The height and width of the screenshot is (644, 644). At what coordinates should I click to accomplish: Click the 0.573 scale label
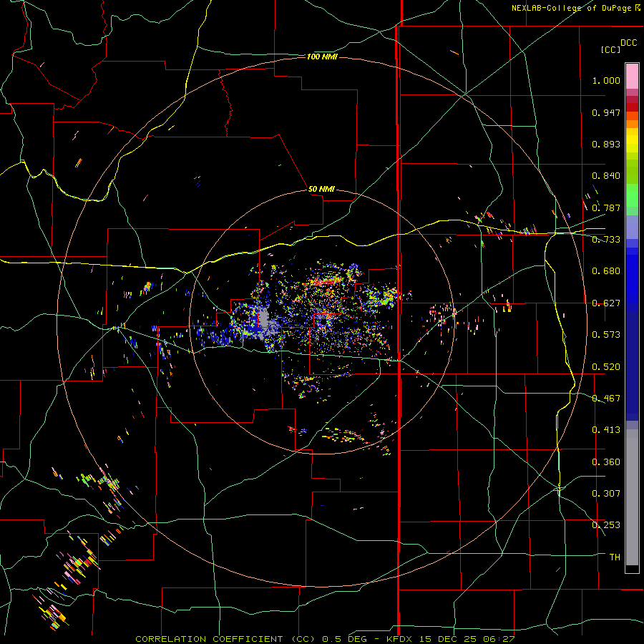click(x=606, y=335)
